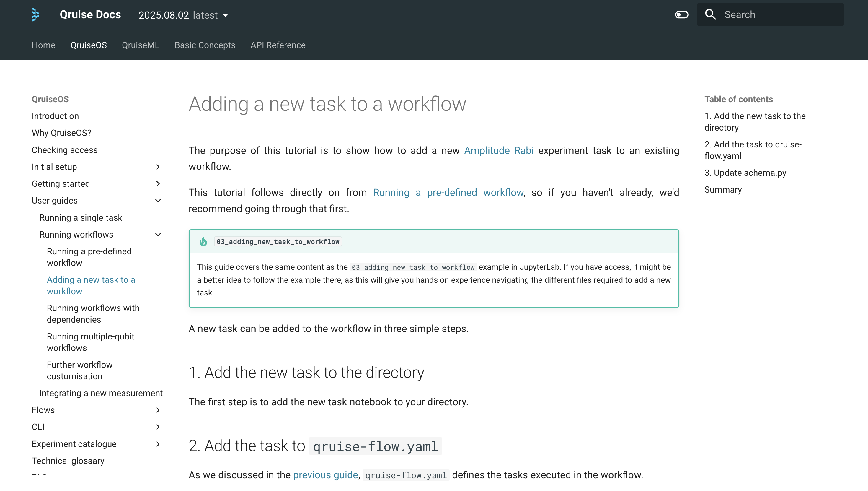This screenshot has height=491, width=868.
Task: Go to the Basic Concepts tab
Action: [x=205, y=45]
